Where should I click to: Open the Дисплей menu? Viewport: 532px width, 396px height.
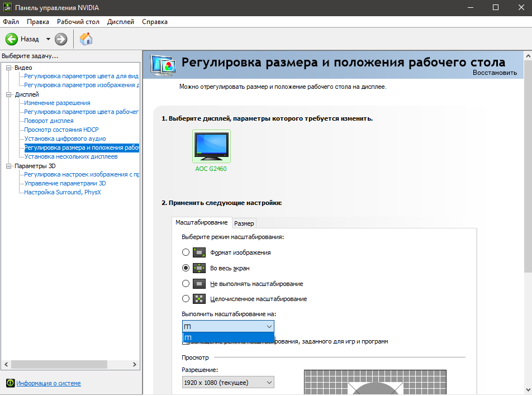click(x=121, y=22)
